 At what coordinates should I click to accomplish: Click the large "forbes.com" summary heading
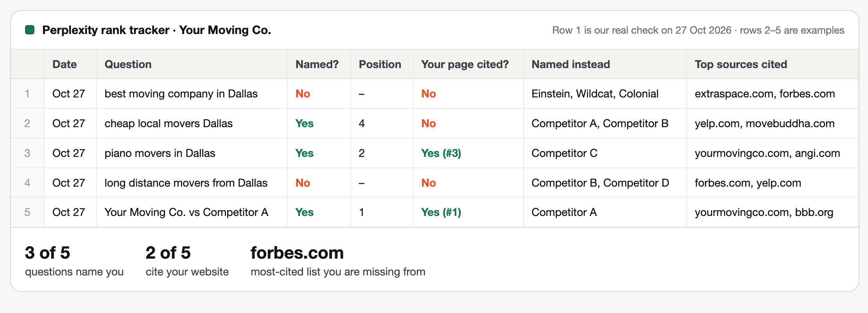(x=297, y=253)
